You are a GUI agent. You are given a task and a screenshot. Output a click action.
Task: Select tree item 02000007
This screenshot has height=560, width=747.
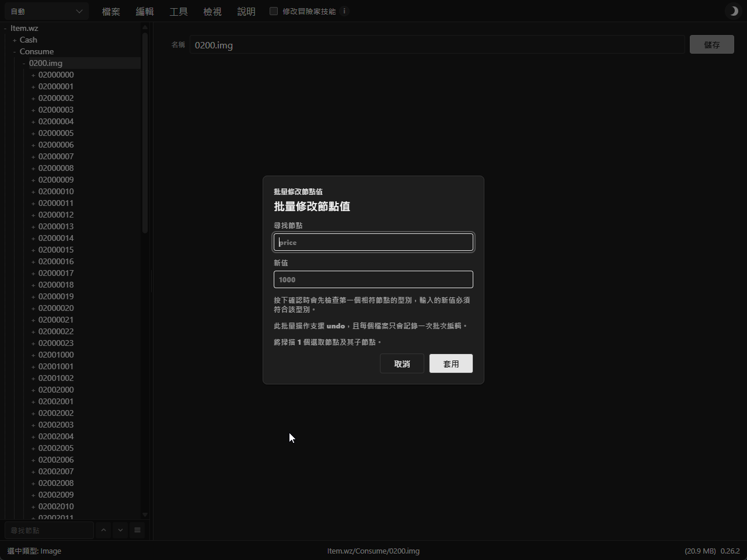point(56,156)
